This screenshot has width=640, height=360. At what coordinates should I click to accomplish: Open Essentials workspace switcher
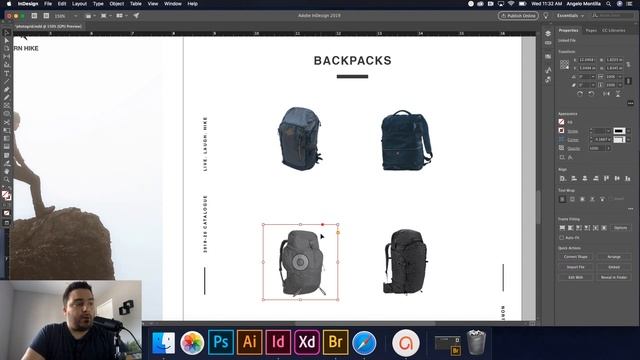[570, 16]
